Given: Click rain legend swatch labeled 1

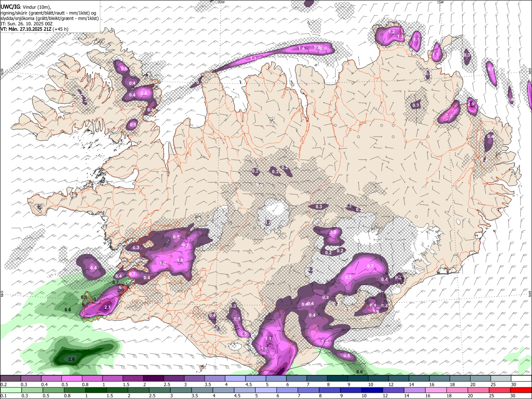Looking at the screenshot, I should (x=96, y=390).
